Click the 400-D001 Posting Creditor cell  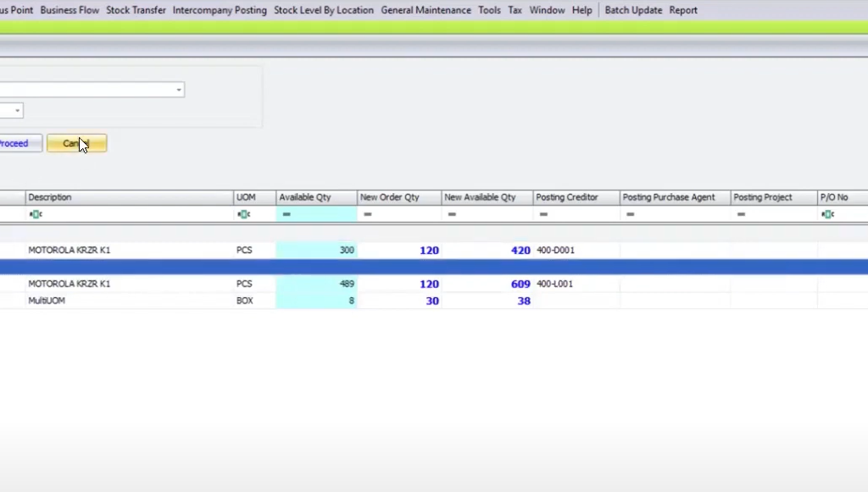click(x=555, y=250)
